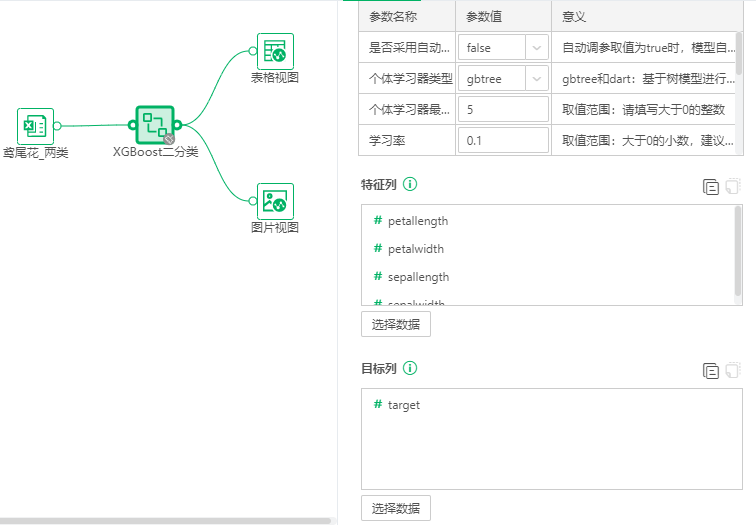Click the copy icon in 目标列 section
This screenshot has height=525, width=756.
tap(711, 371)
